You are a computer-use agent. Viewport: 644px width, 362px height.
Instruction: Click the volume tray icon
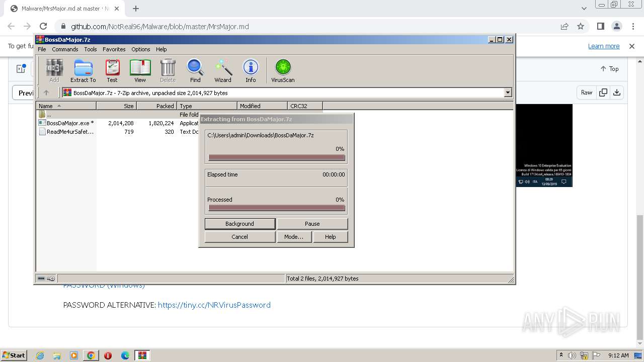coord(572,355)
